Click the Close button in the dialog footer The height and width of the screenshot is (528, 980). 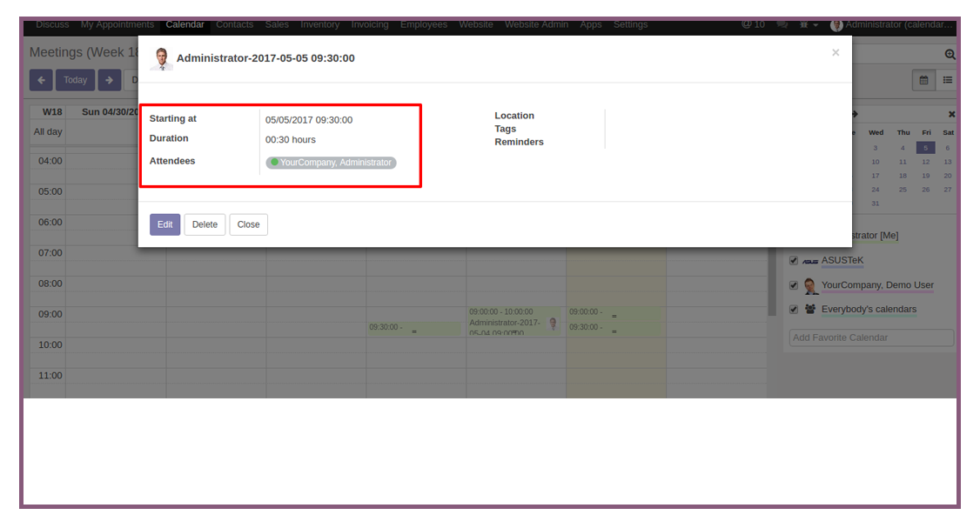click(x=248, y=224)
